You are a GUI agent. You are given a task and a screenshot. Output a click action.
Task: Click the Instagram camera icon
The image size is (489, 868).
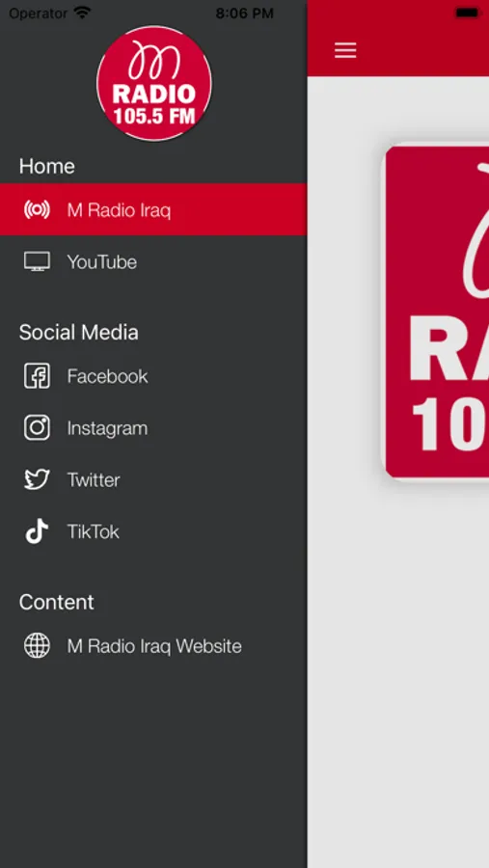[37, 428]
